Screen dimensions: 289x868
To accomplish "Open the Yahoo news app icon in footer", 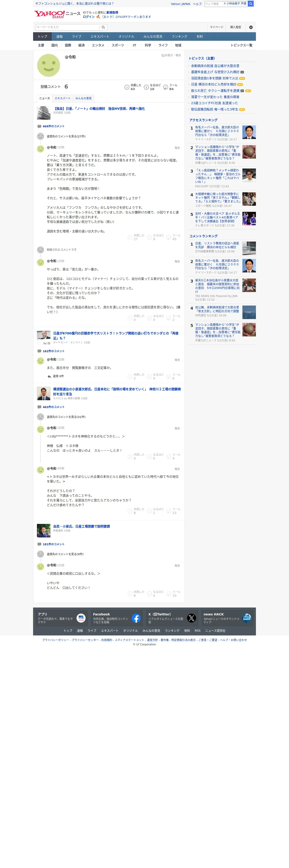I will point(81,618).
